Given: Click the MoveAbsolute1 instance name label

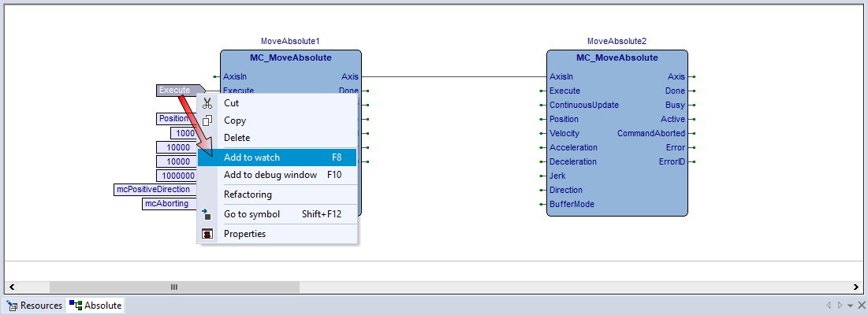Looking at the screenshot, I should point(290,41).
